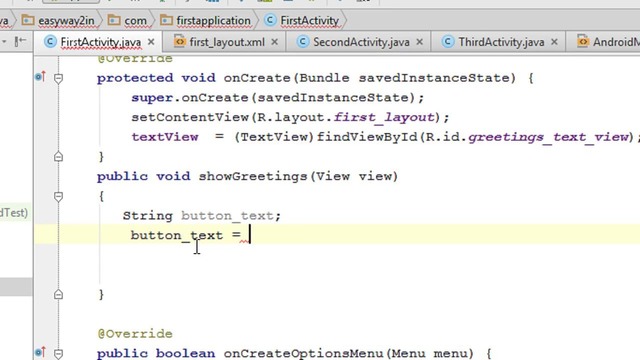Viewport: 640px width, 360px height.
Task: Click the ThirdActivity.java class icon in tab
Action: coord(448,42)
